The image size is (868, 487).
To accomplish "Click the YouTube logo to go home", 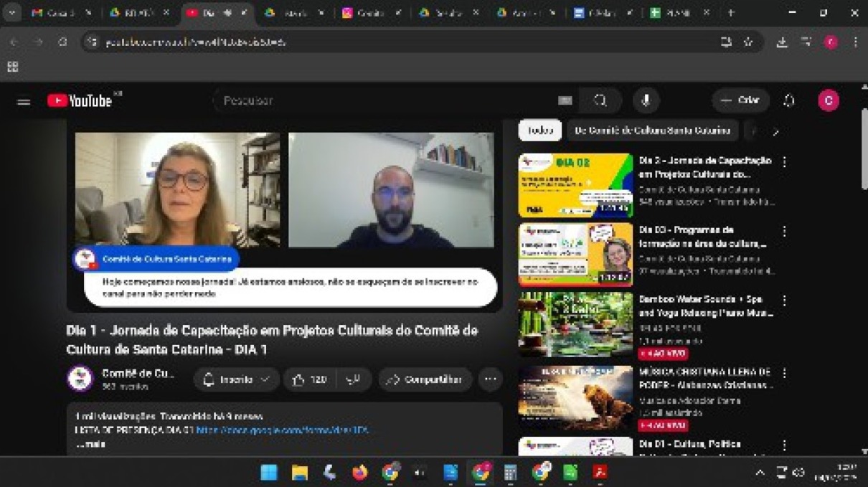I will tap(80, 101).
